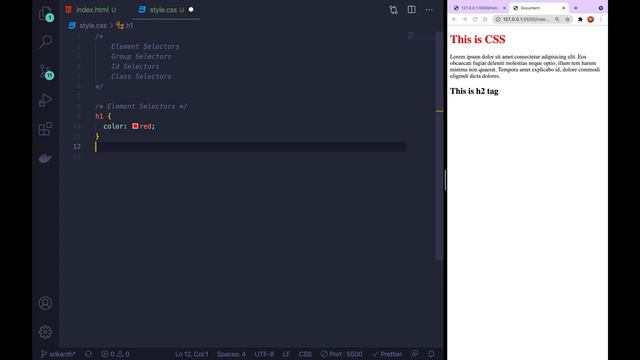This screenshot has width=640, height=360.
Task: Open Source Control view with 11 badge
Action: pyautogui.click(x=46, y=71)
